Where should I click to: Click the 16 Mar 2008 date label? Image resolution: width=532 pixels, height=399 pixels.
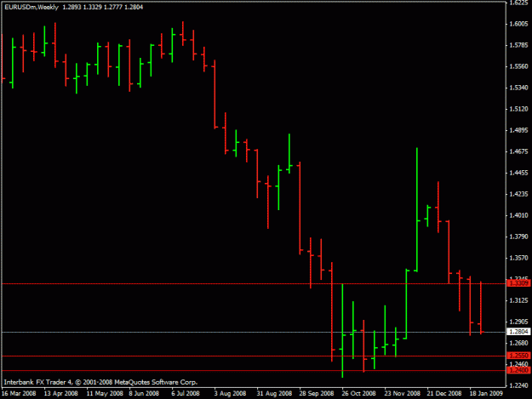[19, 393]
